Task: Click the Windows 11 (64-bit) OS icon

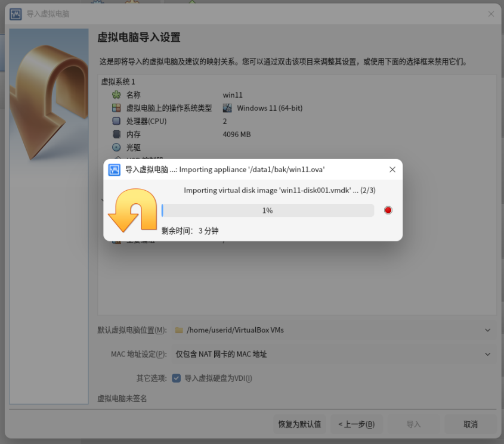Action: pos(227,108)
